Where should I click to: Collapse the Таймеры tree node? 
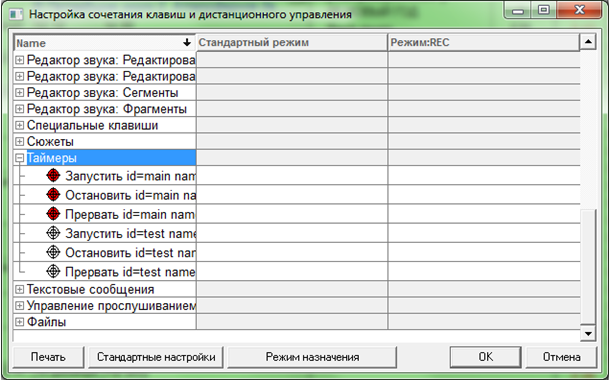[19, 158]
